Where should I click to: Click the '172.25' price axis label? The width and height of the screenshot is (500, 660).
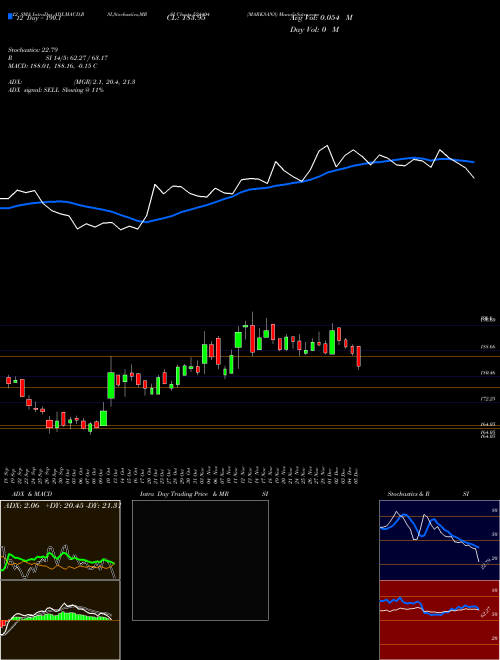(x=487, y=398)
